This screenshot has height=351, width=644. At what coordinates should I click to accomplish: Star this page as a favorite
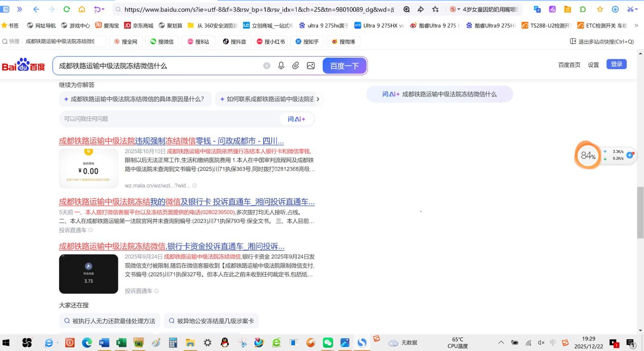coord(435,9)
